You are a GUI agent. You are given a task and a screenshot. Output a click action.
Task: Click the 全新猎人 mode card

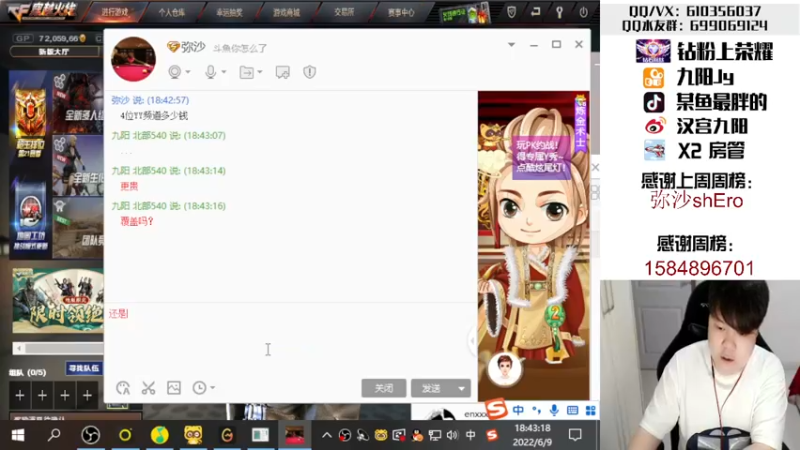(x=78, y=103)
